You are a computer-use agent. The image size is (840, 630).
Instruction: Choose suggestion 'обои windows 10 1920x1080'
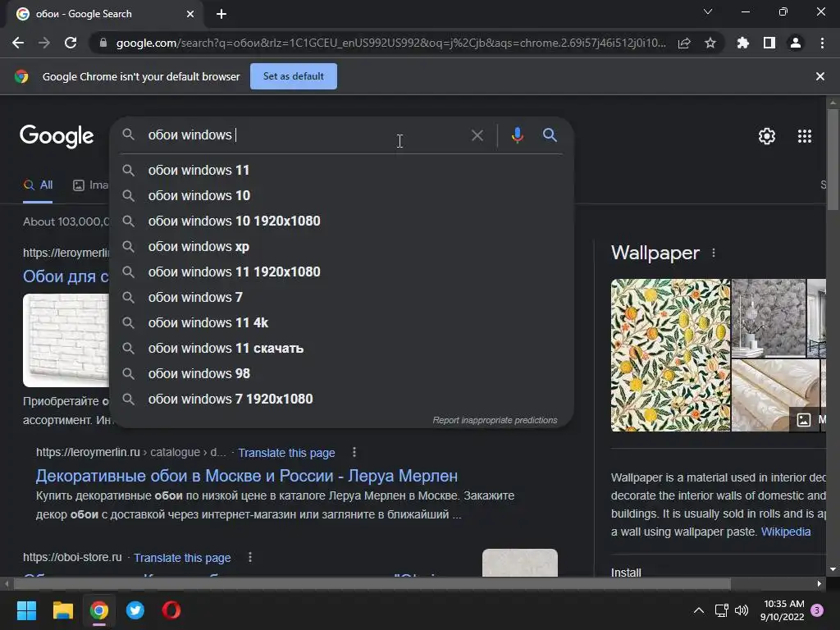tap(342, 221)
